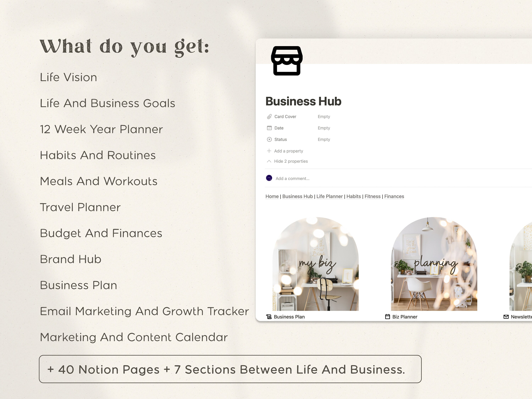The image size is (532, 399).
Task: Click the calendar icon next to Date property
Action: (270, 128)
